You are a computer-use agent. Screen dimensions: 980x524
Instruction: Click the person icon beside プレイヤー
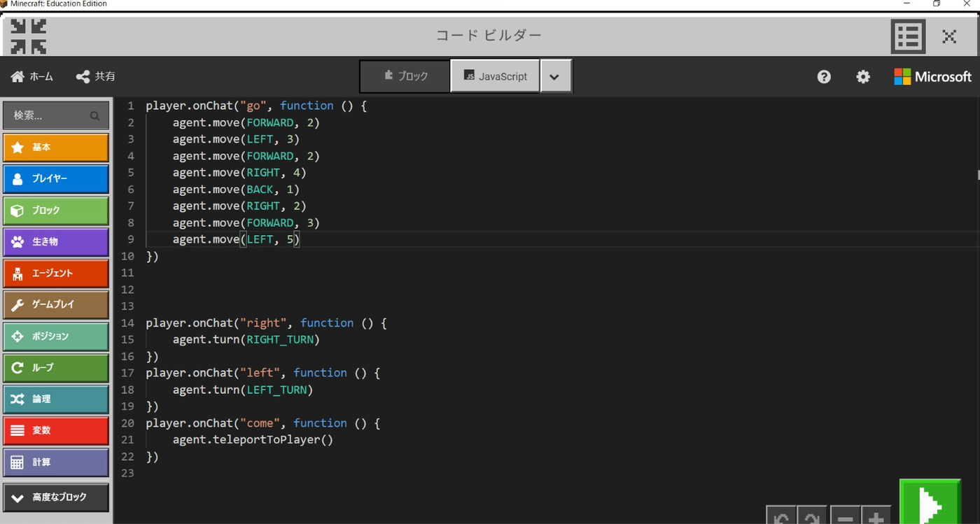[17, 179]
